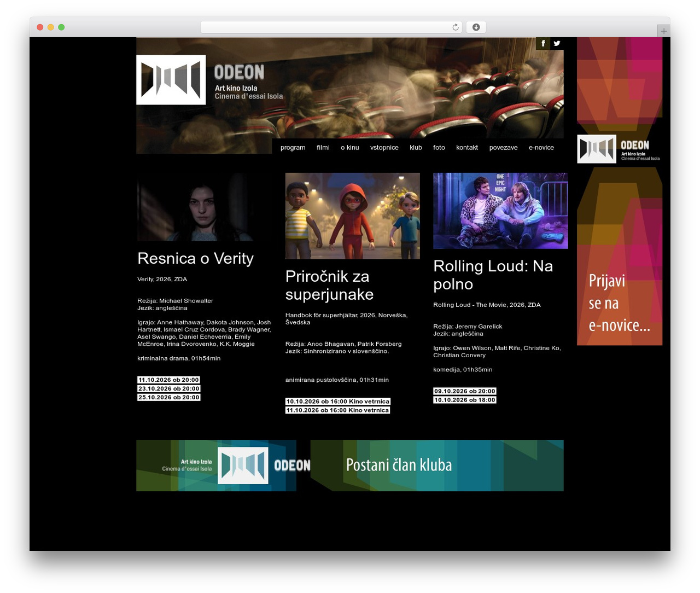Open e-novice in the navigation
The image size is (700, 593).
(x=541, y=148)
